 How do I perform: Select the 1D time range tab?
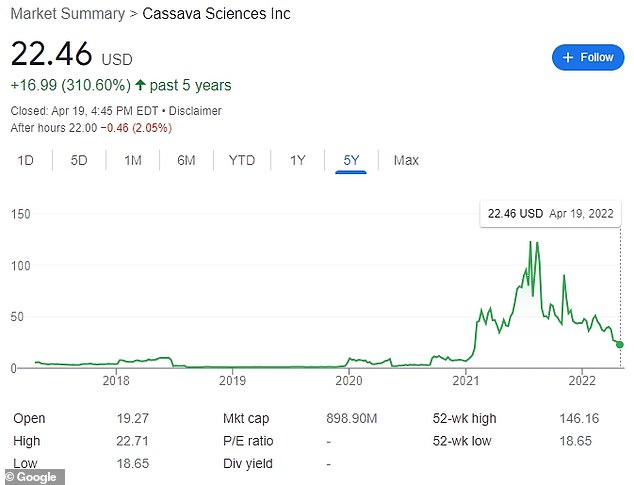point(26,160)
